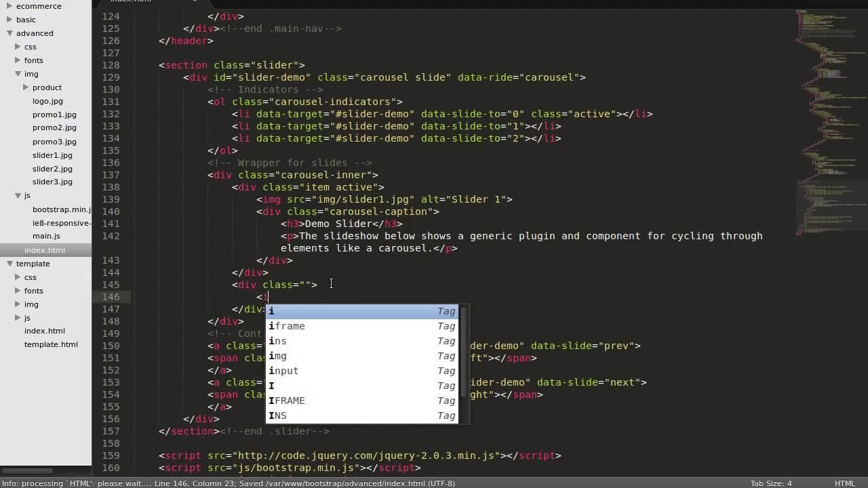Collapse the advanced folder arrow
The width and height of the screenshot is (868, 488).
tap(10, 33)
